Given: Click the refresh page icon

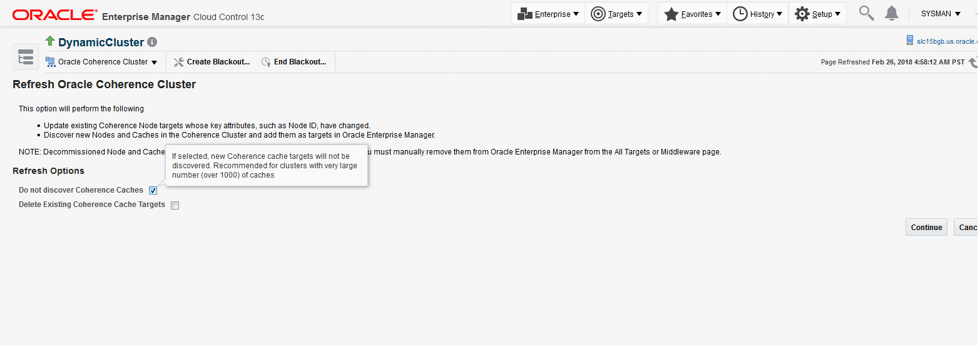Looking at the screenshot, I should pos(972,62).
